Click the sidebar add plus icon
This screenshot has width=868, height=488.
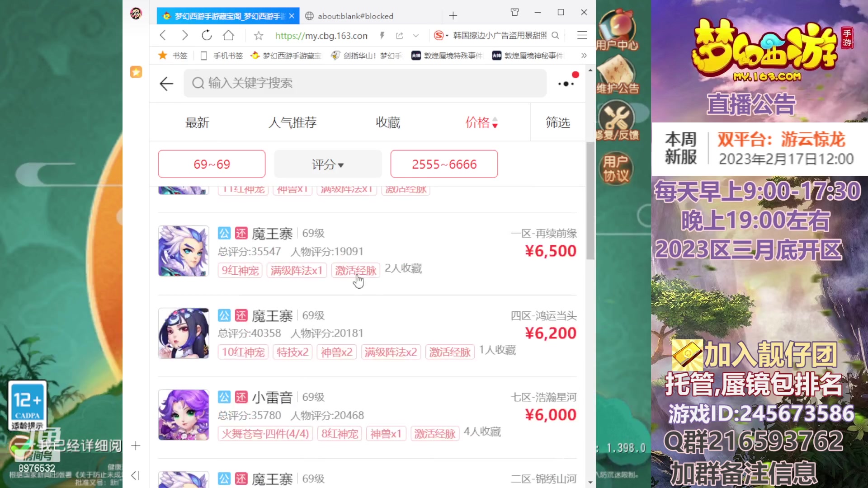[x=136, y=446]
